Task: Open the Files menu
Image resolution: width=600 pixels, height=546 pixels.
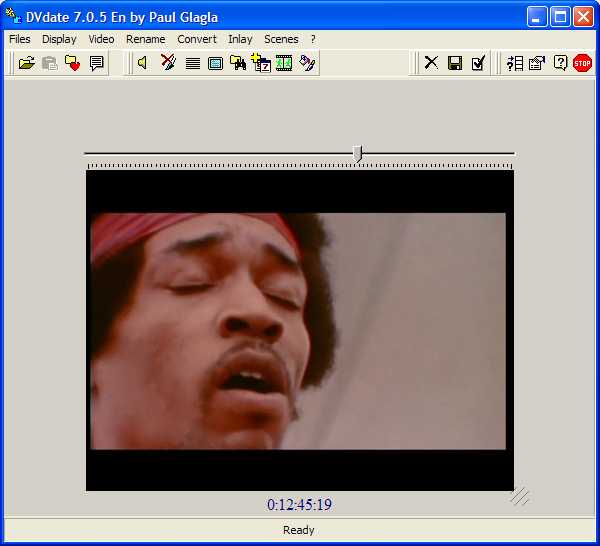Action: tap(20, 39)
